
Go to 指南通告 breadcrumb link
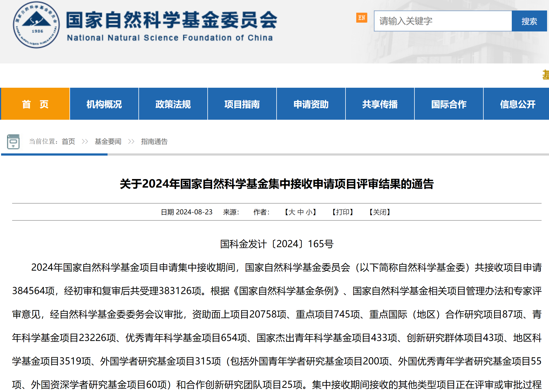(x=154, y=142)
